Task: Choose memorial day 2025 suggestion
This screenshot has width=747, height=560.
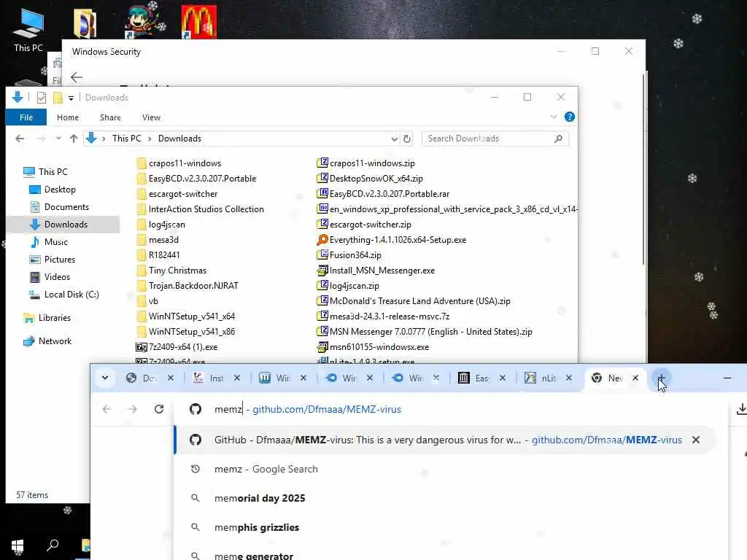Action: tap(451, 499)
